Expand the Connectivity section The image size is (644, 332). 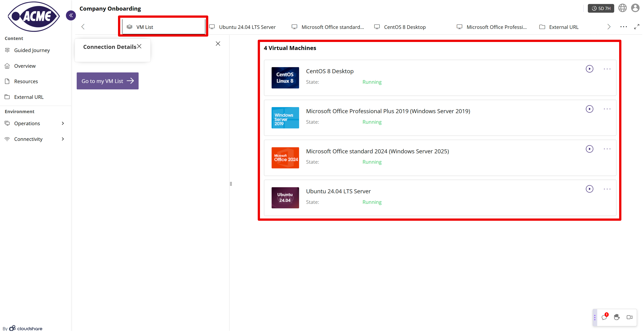pos(28,139)
